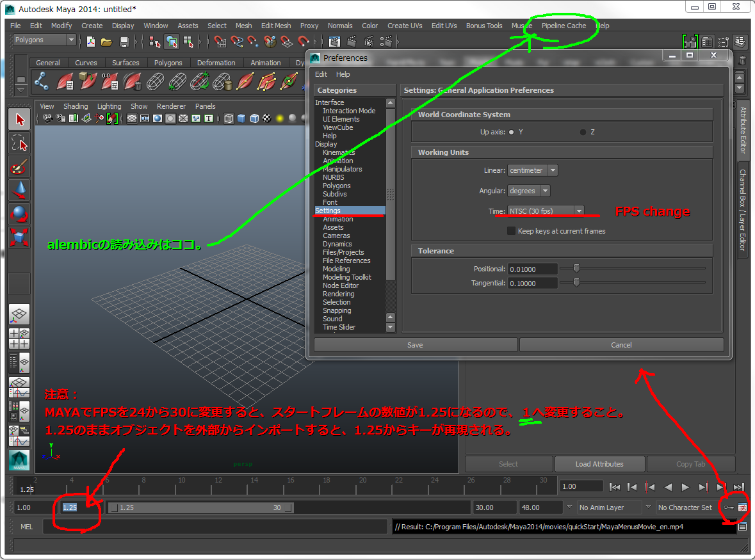Open the Create UVs menu
This screenshot has height=560, width=755.
point(405,26)
